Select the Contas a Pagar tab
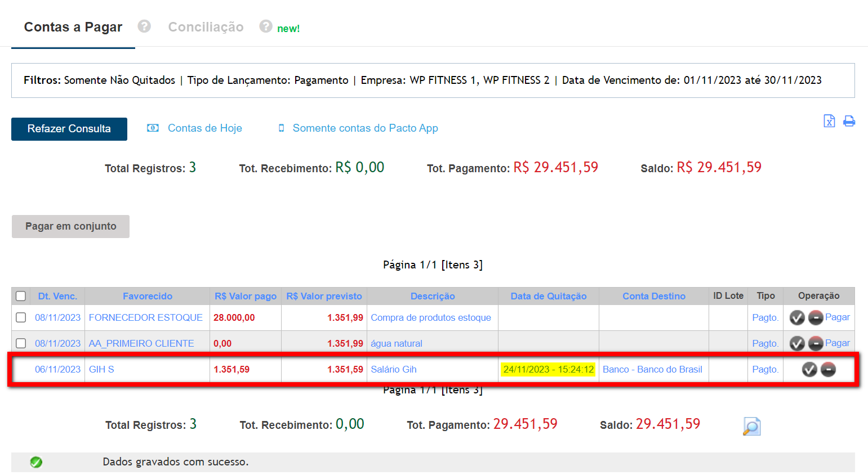868x475 pixels. (x=73, y=27)
